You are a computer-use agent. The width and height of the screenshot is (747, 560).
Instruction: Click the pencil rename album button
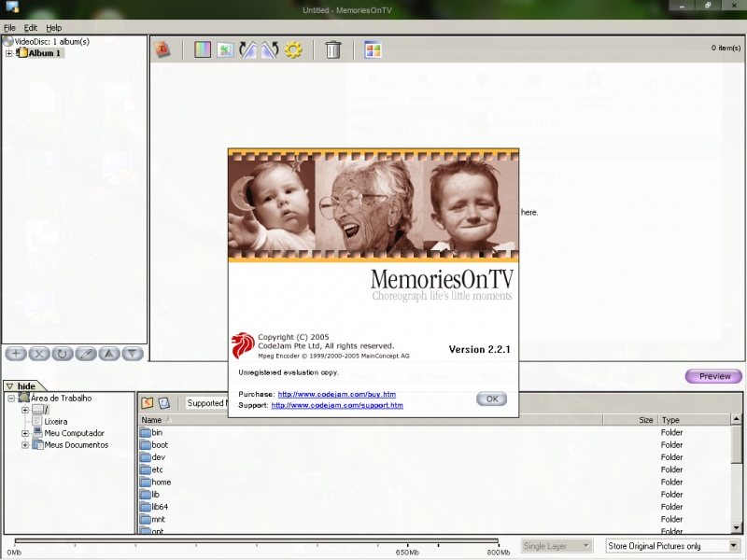(86, 354)
